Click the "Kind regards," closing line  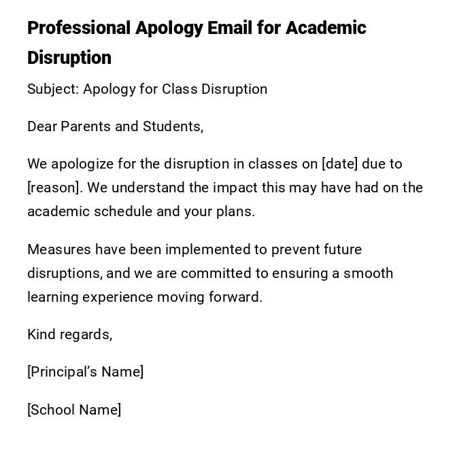[x=69, y=334]
